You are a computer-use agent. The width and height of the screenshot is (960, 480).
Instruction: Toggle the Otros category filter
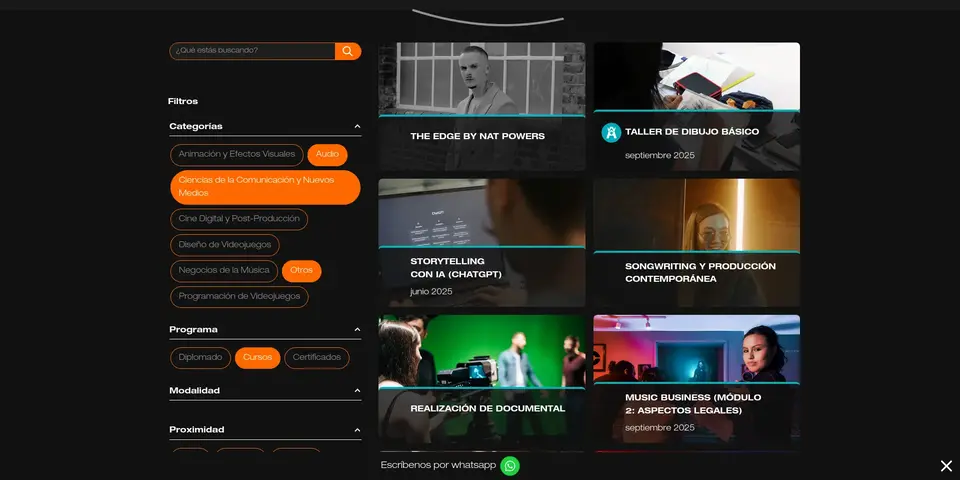click(x=301, y=271)
